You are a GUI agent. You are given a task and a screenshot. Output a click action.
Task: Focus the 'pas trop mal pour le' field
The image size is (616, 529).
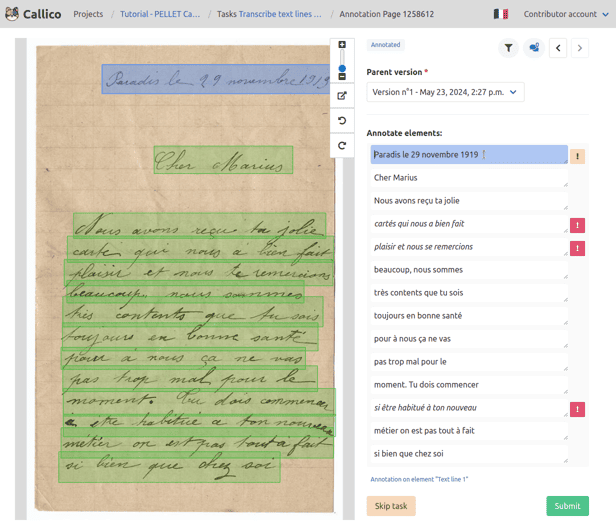pos(469,362)
